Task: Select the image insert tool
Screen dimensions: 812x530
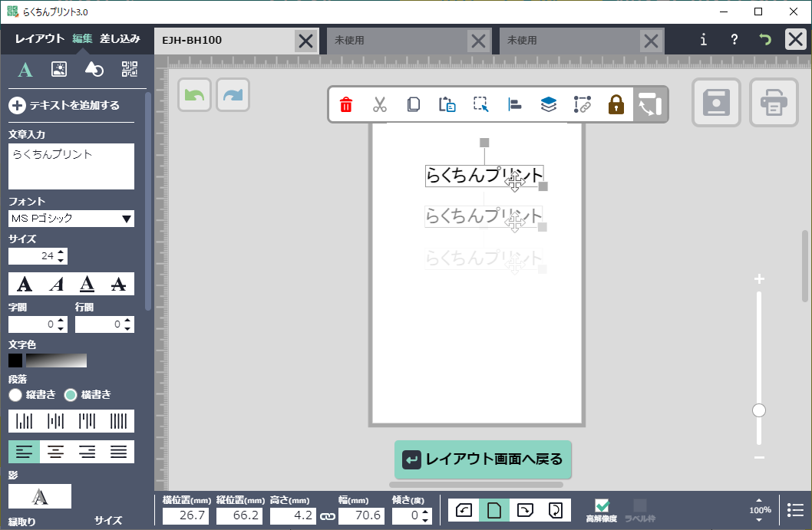Action: click(59, 69)
